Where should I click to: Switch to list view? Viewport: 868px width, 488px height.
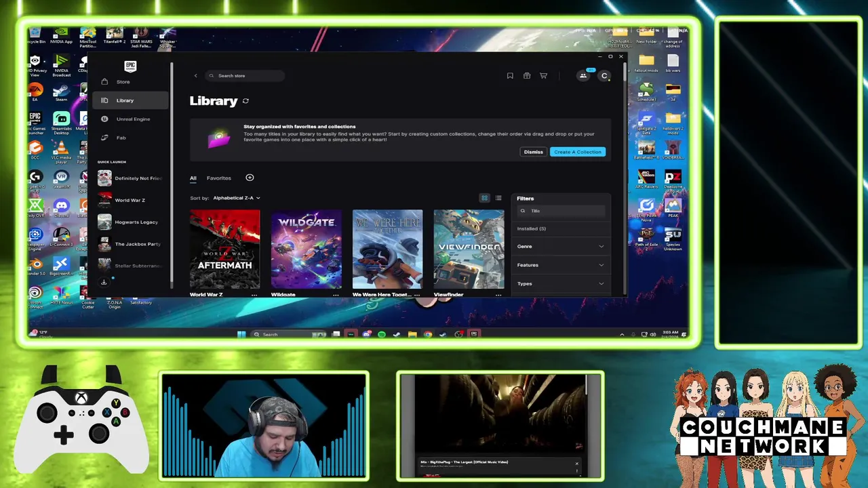pyautogui.click(x=498, y=198)
